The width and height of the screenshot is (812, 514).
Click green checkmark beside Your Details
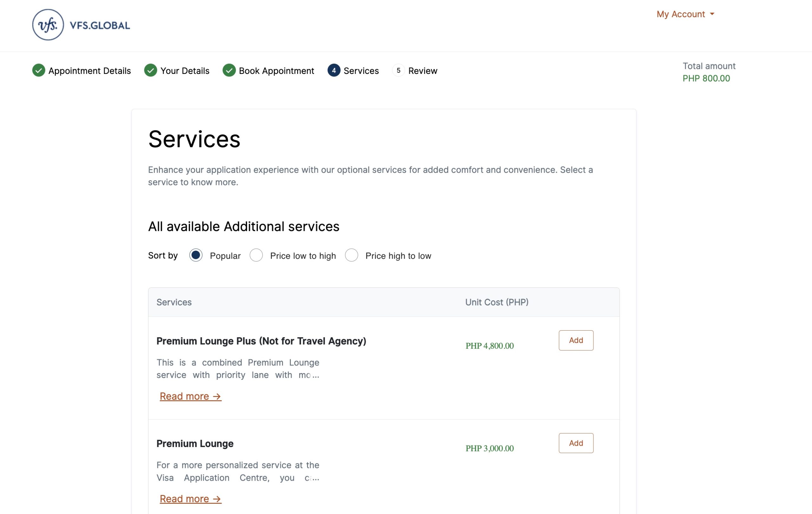pyautogui.click(x=151, y=70)
